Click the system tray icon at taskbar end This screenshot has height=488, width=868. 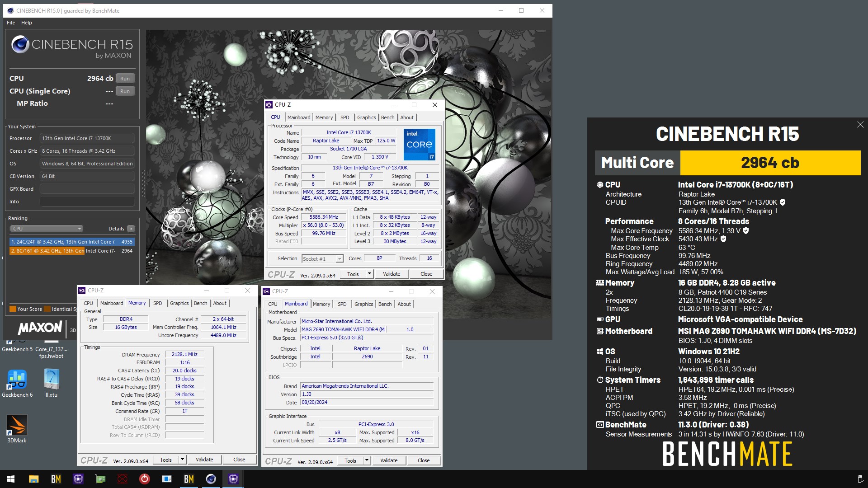(x=860, y=479)
